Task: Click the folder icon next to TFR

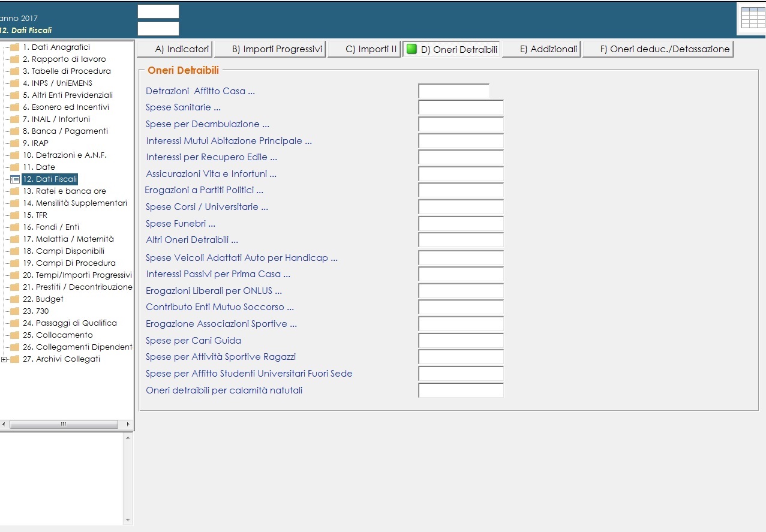Action: [x=15, y=215]
